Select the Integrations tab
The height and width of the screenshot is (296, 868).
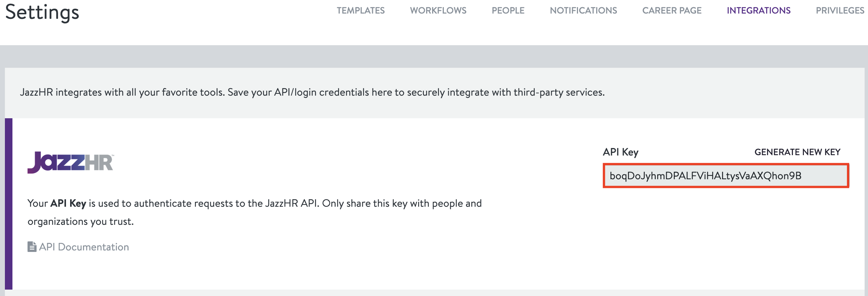759,11
